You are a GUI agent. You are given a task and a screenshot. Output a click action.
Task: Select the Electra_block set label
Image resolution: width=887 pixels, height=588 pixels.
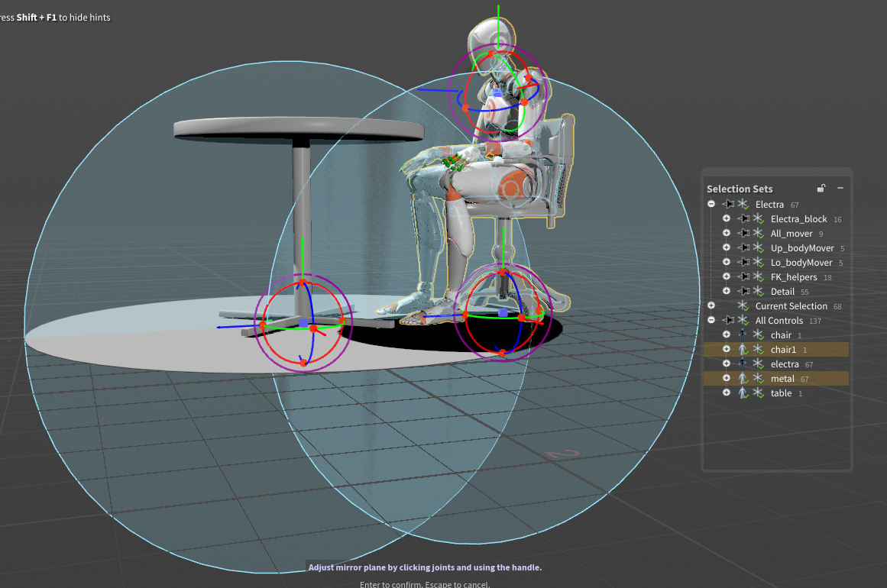click(798, 219)
